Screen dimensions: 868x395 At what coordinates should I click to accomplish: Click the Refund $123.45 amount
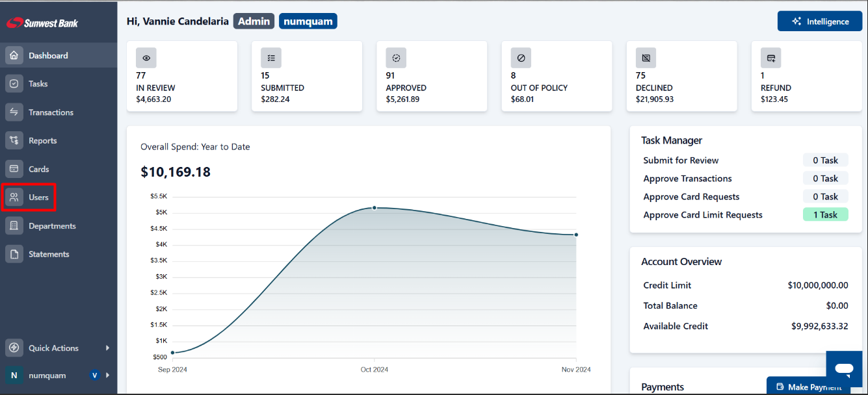[774, 99]
